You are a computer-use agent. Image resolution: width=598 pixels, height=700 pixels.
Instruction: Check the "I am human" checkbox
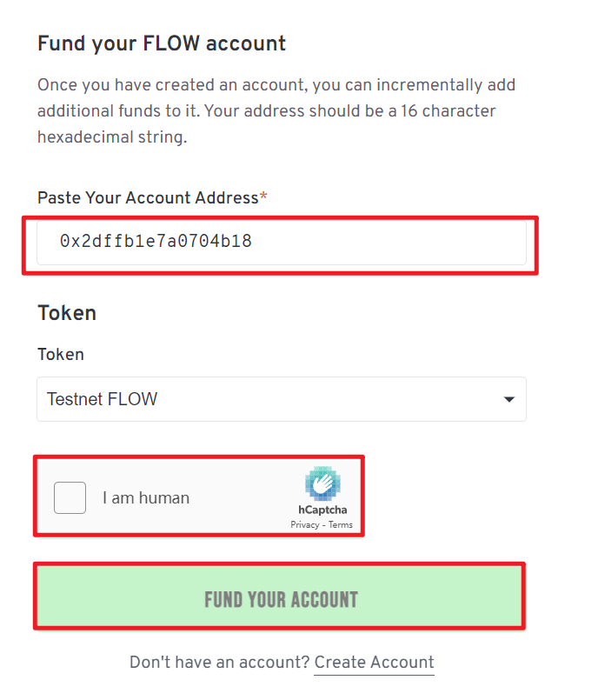coord(70,498)
